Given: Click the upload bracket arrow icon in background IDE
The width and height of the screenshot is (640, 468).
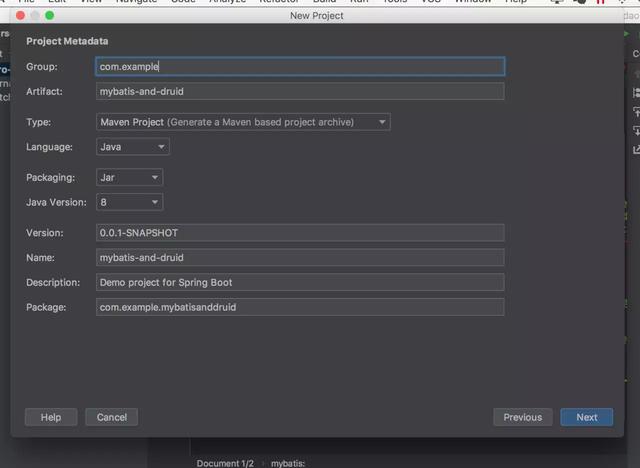Looking at the screenshot, I should pyautogui.click(x=636, y=111).
